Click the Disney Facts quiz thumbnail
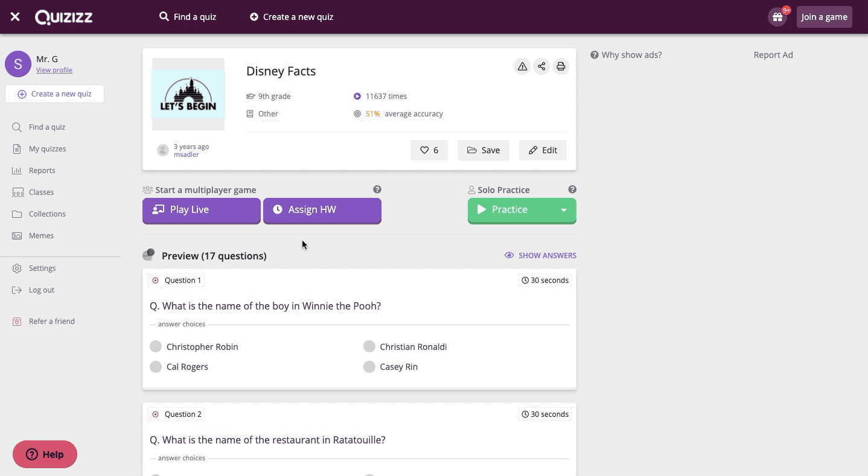 188,94
